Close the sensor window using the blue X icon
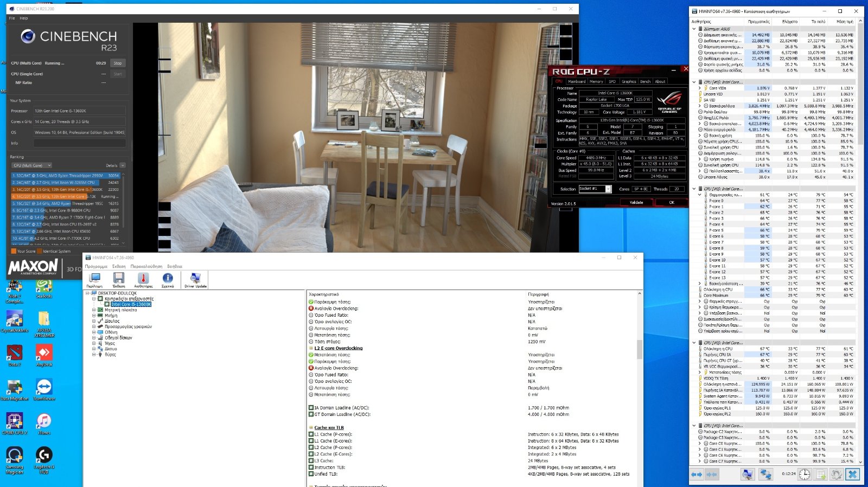 853,474
